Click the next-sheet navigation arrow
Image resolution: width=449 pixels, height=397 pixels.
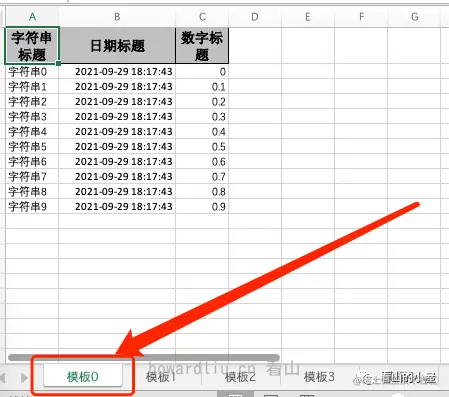click(24, 378)
